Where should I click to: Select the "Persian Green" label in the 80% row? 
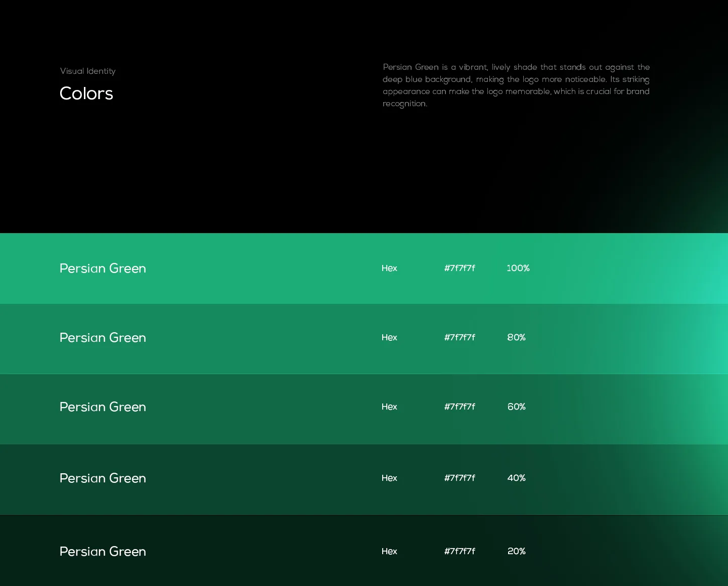(x=103, y=338)
